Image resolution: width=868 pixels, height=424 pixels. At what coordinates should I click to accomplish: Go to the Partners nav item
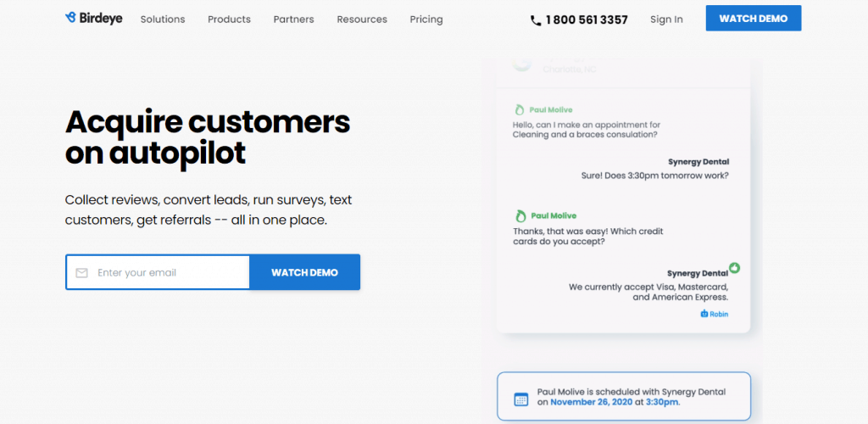(293, 20)
